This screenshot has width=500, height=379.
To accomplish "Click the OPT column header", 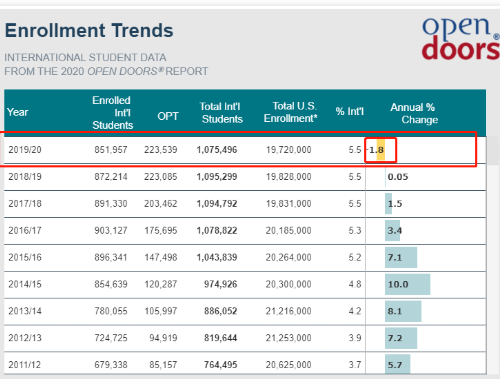I will (x=168, y=116).
